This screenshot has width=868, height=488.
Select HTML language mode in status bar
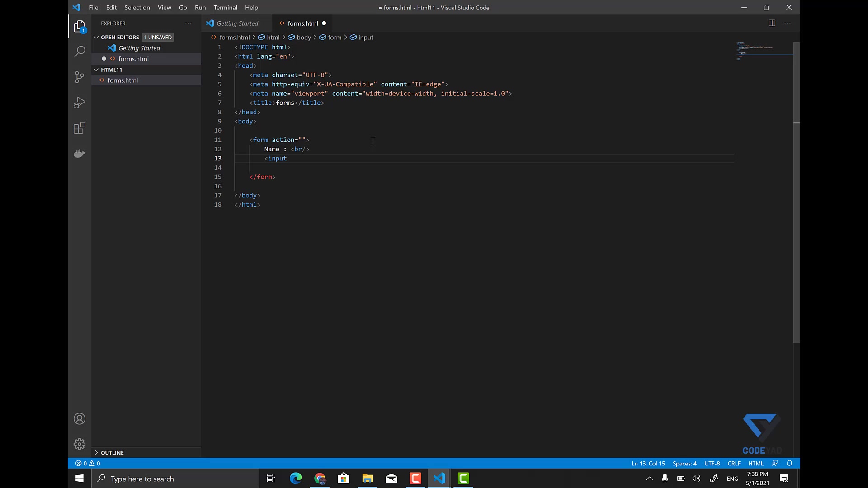[x=755, y=463]
